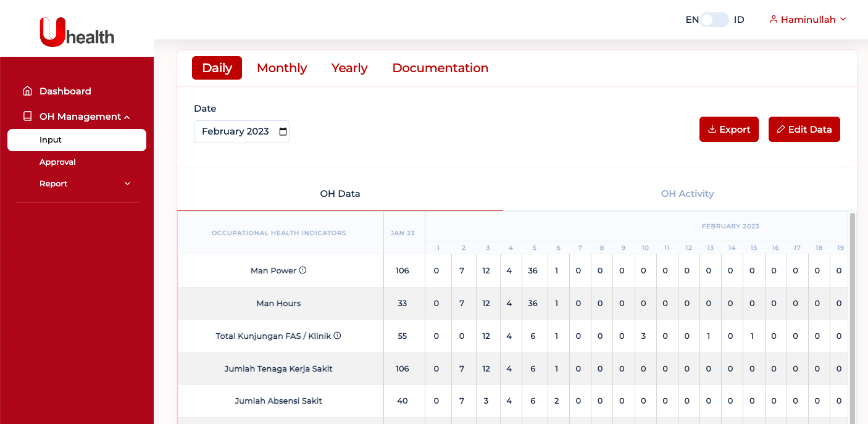The height and width of the screenshot is (424, 868).
Task: Click the day 1 column header
Action: click(x=438, y=247)
